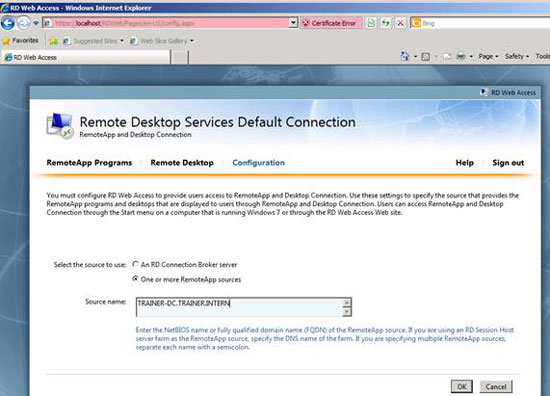Click the Compatibility View icon

tap(371, 23)
